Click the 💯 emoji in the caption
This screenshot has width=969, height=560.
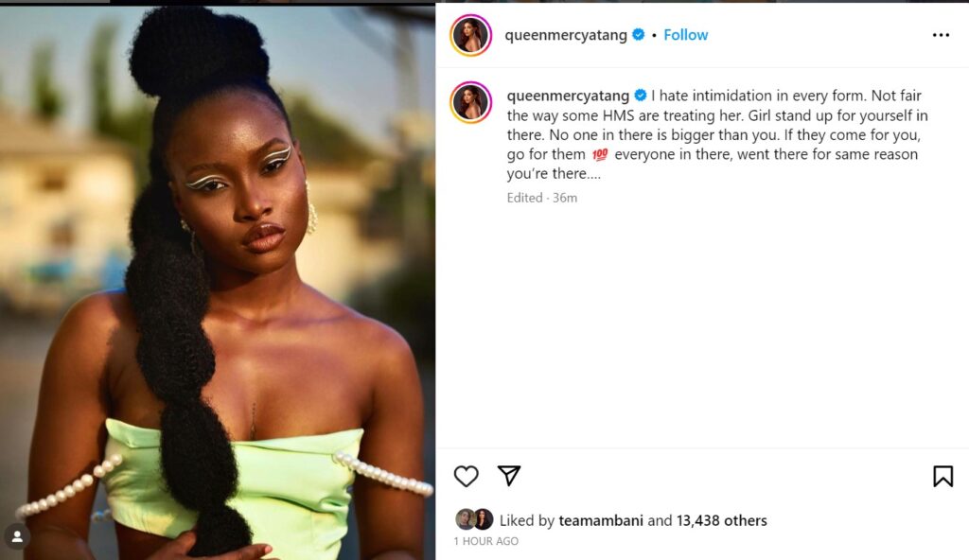point(600,155)
